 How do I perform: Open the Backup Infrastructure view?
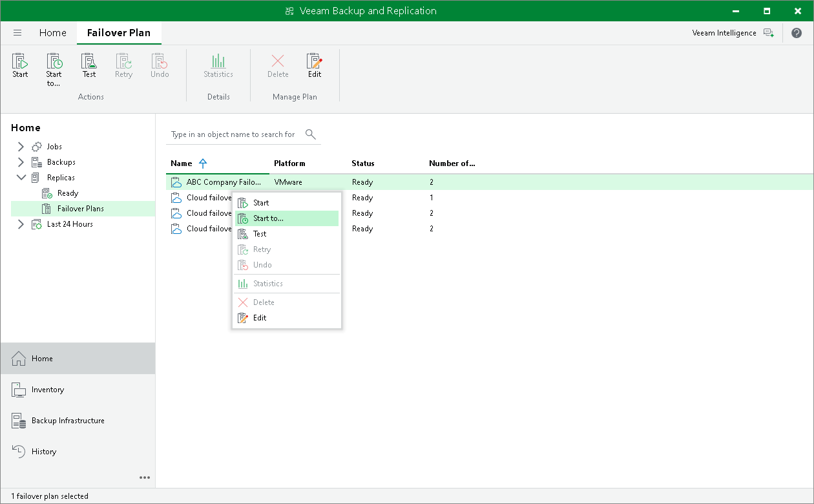tap(78, 421)
